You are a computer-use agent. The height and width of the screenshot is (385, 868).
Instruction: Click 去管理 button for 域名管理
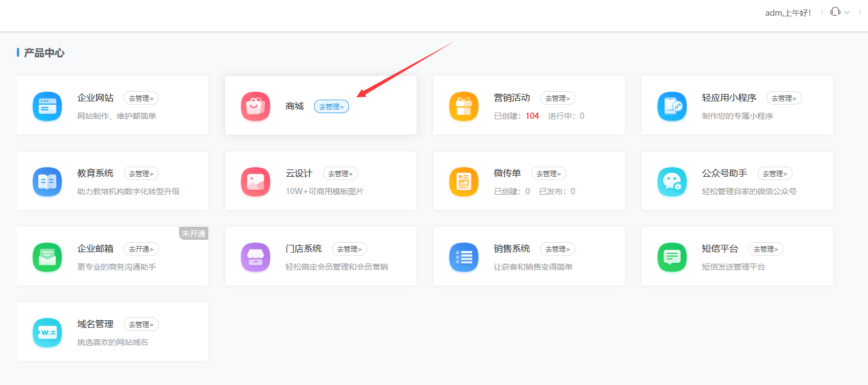(x=141, y=324)
